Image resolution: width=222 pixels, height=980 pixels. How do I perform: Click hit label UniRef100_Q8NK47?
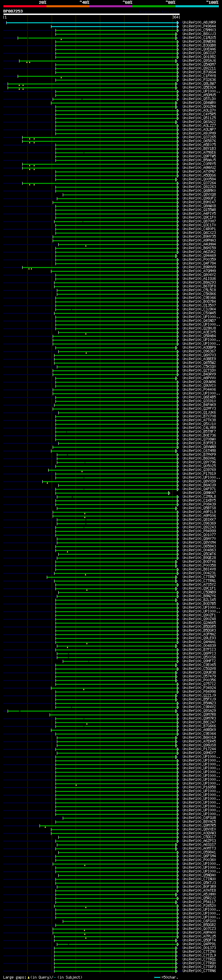(199, 493)
